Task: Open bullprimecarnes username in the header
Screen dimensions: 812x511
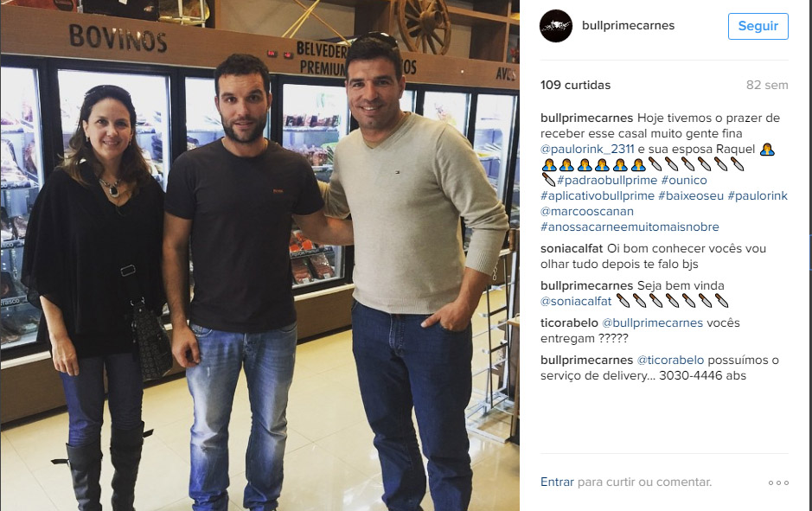Action: coord(628,25)
